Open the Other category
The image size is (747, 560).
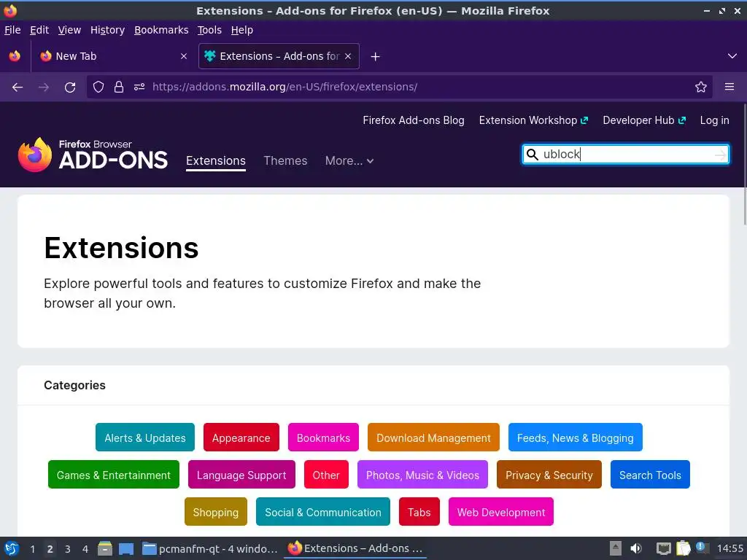(x=326, y=475)
